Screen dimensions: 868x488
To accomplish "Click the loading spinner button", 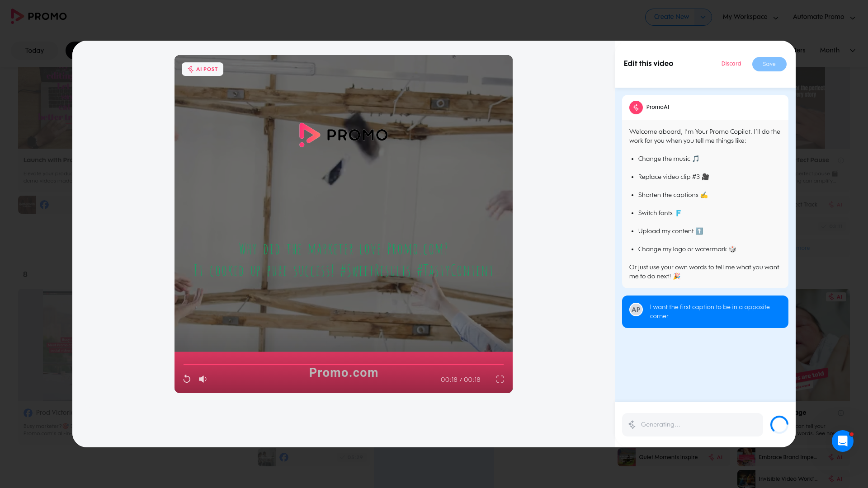I will (x=779, y=425).
